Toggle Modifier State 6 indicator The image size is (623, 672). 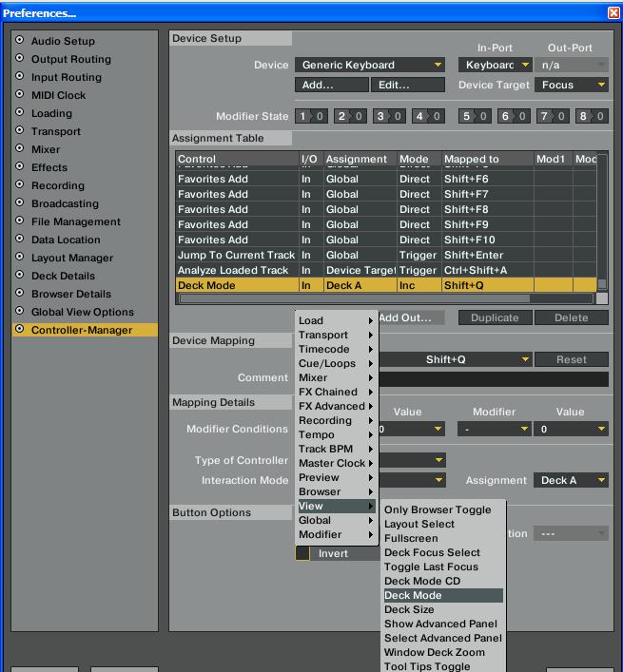(x=514, y=116)
